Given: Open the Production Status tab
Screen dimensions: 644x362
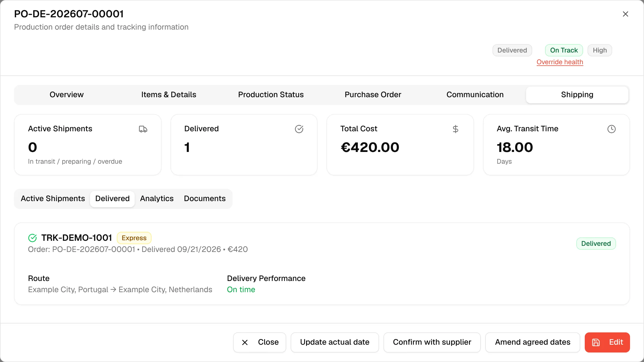Looking at the screenshot, I should pos(271,95).
